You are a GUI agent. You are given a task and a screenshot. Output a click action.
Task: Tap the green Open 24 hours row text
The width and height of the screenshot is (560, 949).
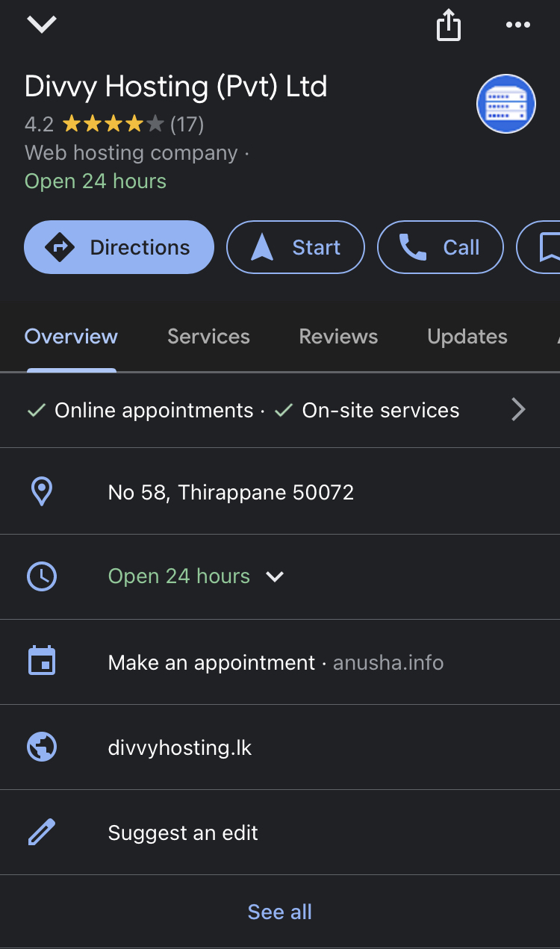pyautogui.click(x=179, y=576)
